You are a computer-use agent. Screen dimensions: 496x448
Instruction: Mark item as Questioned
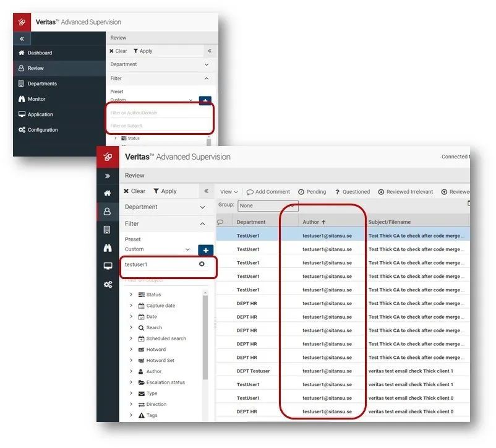point(353,192)
